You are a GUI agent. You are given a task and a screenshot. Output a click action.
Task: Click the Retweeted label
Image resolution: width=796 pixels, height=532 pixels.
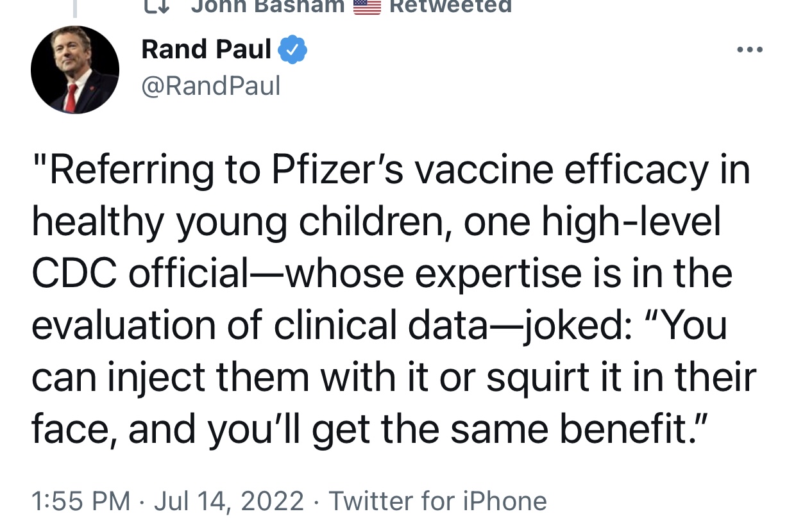(452, 5)
